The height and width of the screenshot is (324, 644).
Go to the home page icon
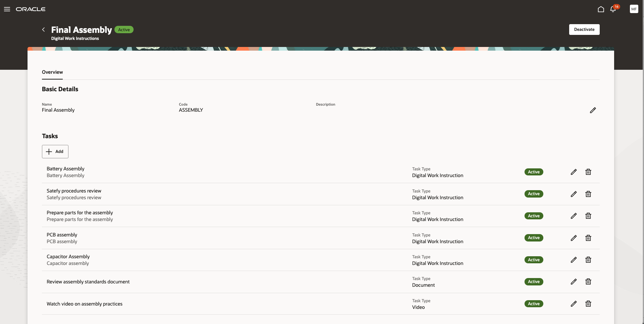pyautogui.click(x=601, y=9)
